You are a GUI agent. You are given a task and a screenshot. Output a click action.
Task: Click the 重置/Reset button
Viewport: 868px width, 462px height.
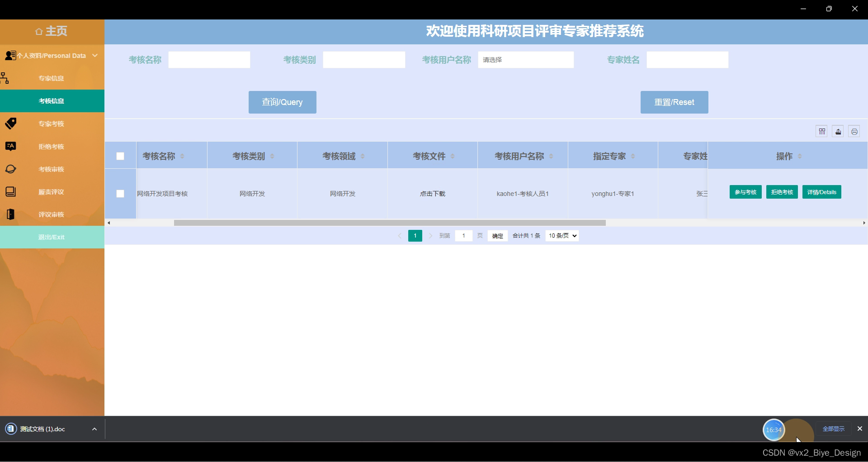(675, 102)
